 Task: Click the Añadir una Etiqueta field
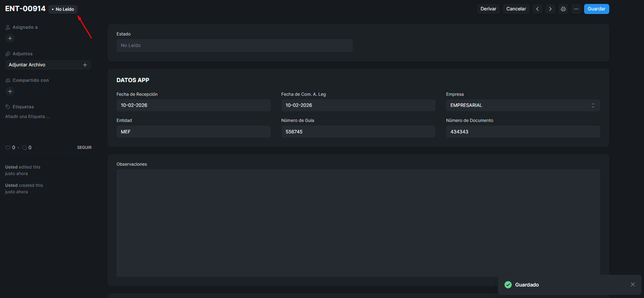click(x=28, y=117)
